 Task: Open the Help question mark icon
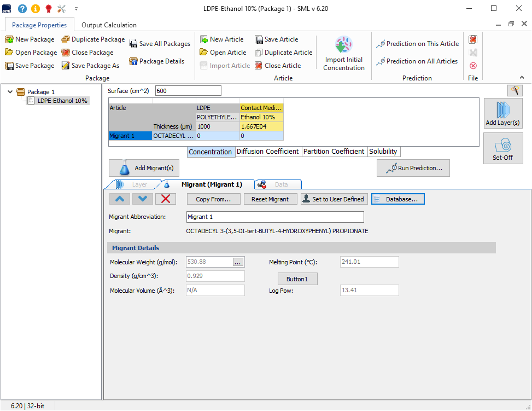[x=22, y=9]
